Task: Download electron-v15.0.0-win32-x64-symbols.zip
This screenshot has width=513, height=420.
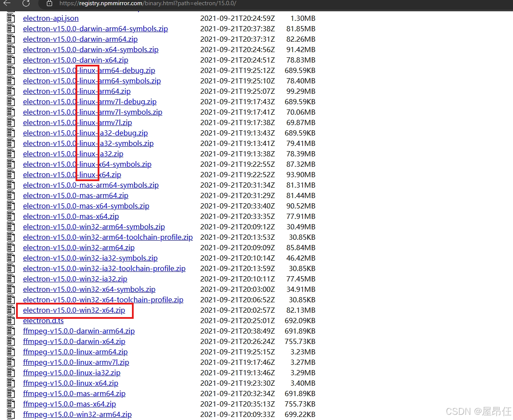Action: pyautogui.click(x=89, y=289)
